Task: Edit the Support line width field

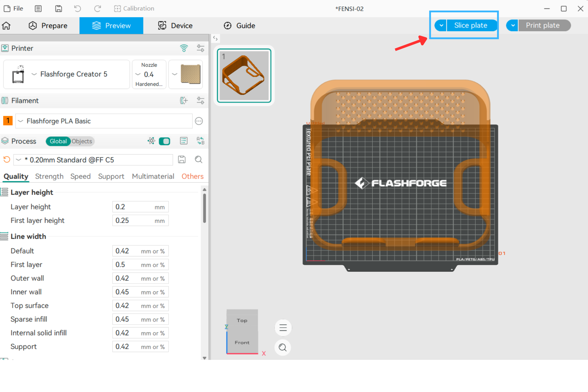Action: (x=140, y=347)
